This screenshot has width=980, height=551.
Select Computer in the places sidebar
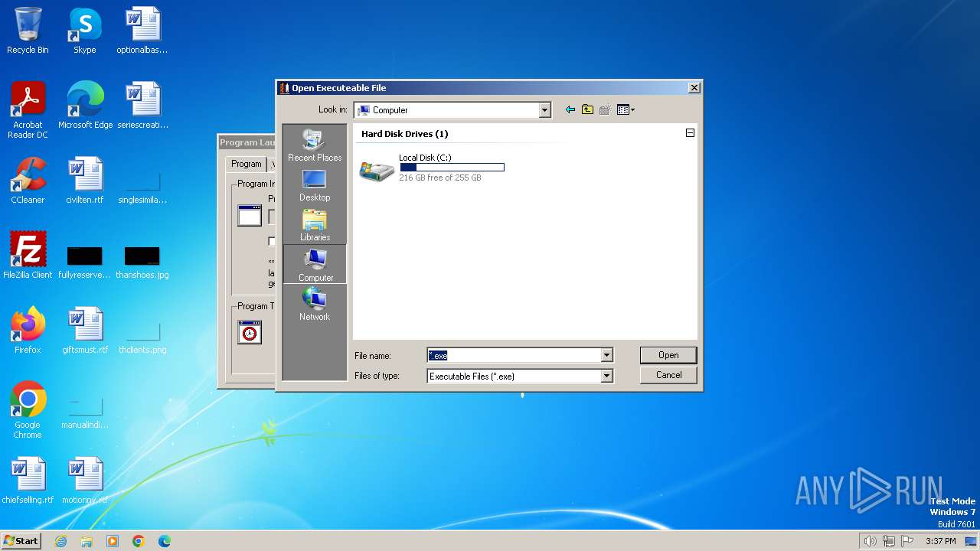pos(315,265)
